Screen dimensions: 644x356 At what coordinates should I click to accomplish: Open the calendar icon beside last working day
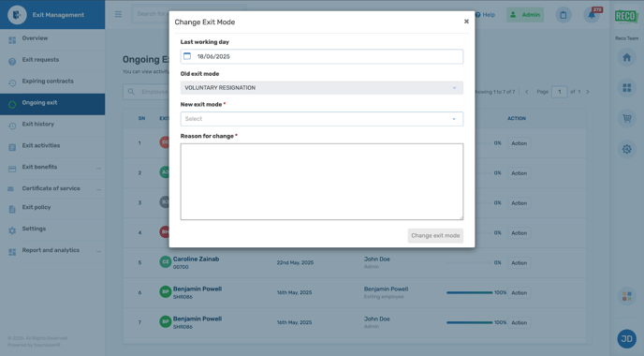(187, 56)
